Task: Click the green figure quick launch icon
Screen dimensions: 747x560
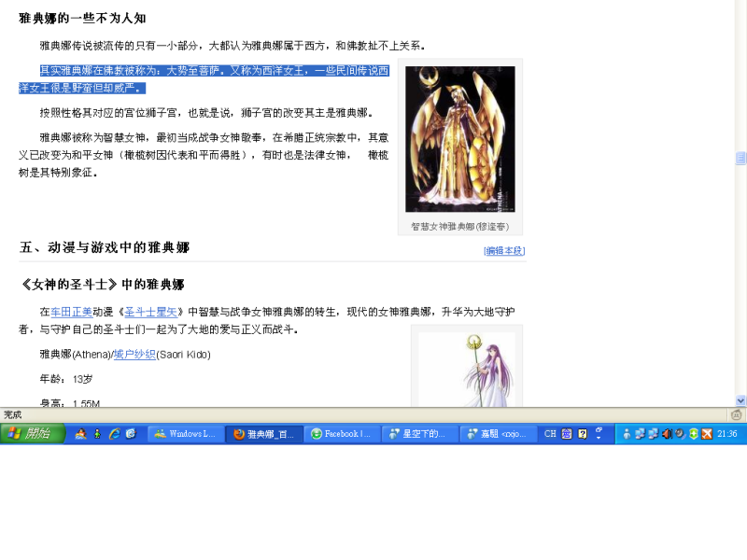Action: pyautogui.click(x=98, y=434)
